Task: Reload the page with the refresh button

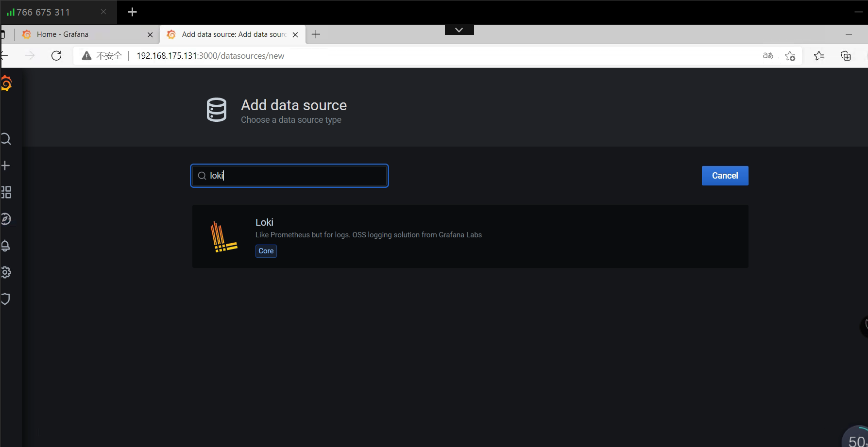Action: point(56,56)
